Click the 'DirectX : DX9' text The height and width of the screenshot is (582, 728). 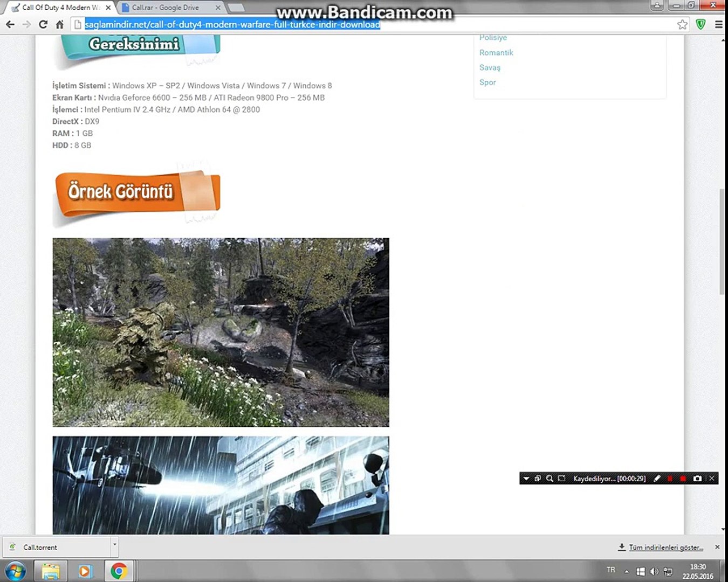click(75, 121)
